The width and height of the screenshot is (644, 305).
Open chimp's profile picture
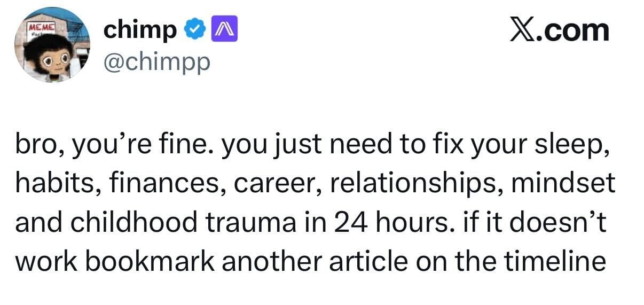pos(52,45)
